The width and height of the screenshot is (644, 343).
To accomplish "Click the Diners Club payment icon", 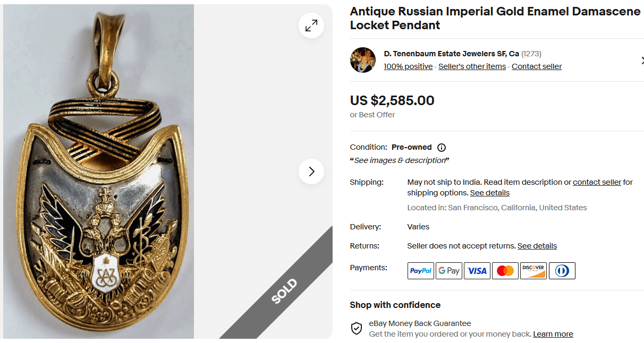I will click(x=562, y=270).
